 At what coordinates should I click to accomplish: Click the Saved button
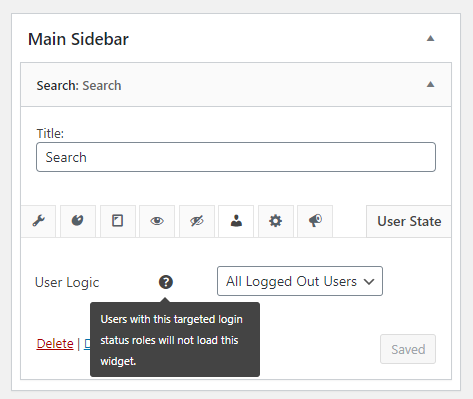408,349
